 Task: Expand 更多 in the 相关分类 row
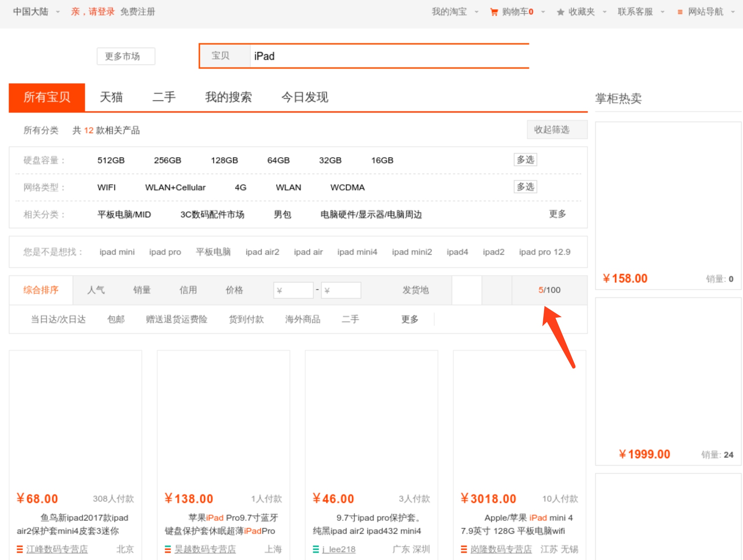point(557,214)
